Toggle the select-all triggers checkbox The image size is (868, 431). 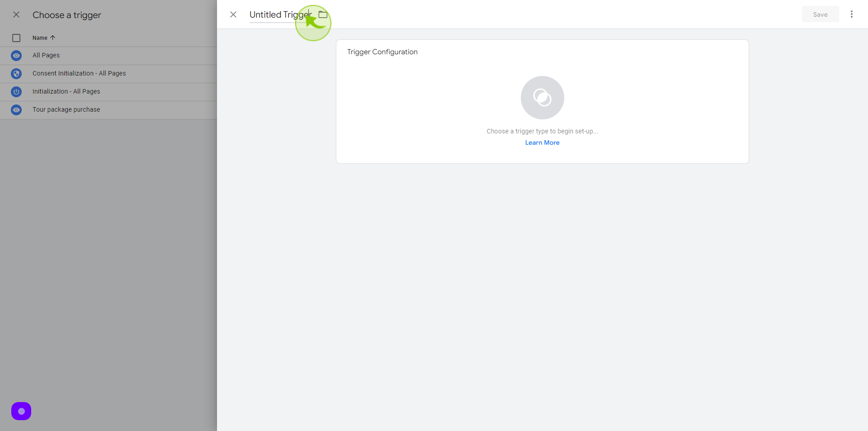coord(16,38)
